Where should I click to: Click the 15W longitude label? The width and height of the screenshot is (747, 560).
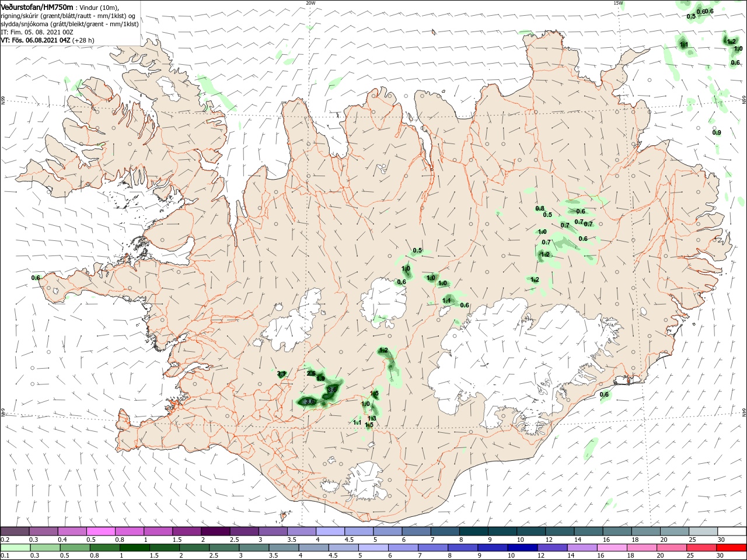click(618, 3)
